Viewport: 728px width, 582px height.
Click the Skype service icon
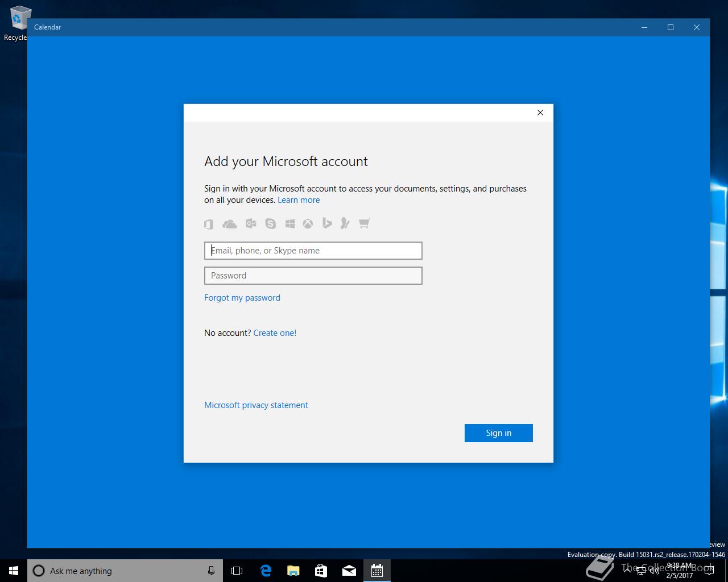click(x=271, y=223)
